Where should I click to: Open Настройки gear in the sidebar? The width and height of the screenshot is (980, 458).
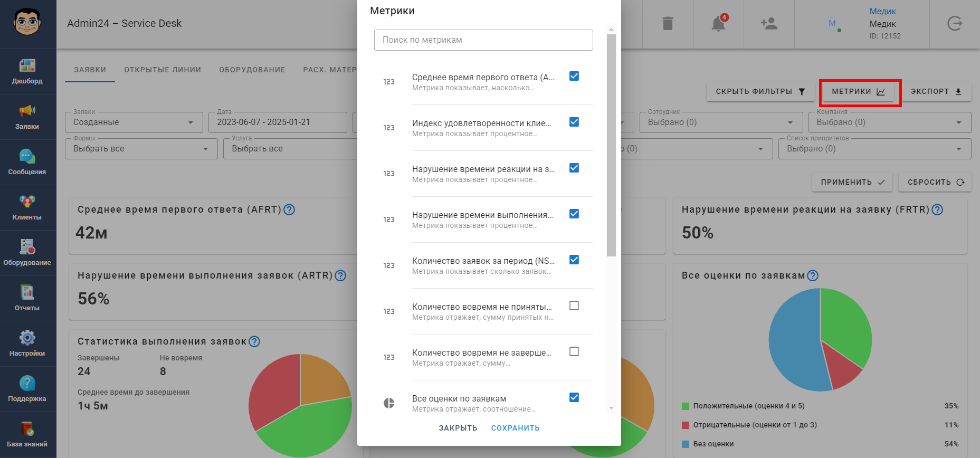tap(27, 343)
